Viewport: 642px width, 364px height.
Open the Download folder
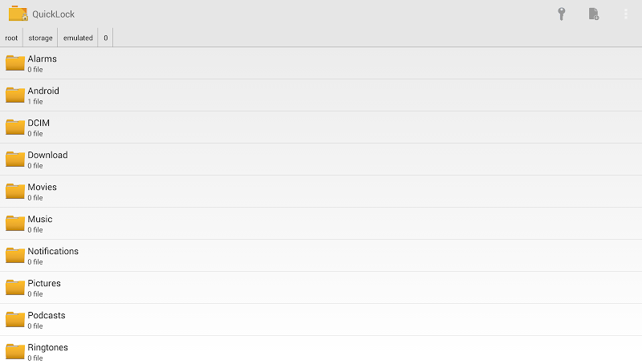pyautogui.click(x=47, y=156)
